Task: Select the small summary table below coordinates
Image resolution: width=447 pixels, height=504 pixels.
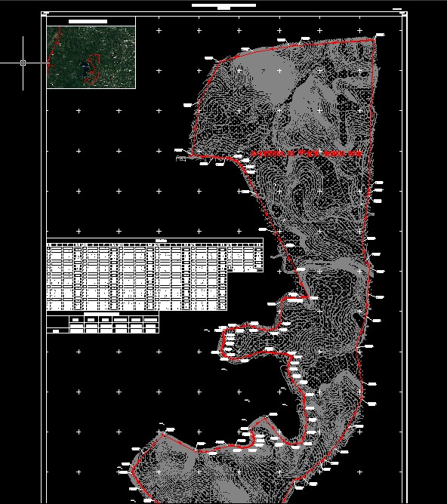Action: pyautogui.click(x=103, y=322)
